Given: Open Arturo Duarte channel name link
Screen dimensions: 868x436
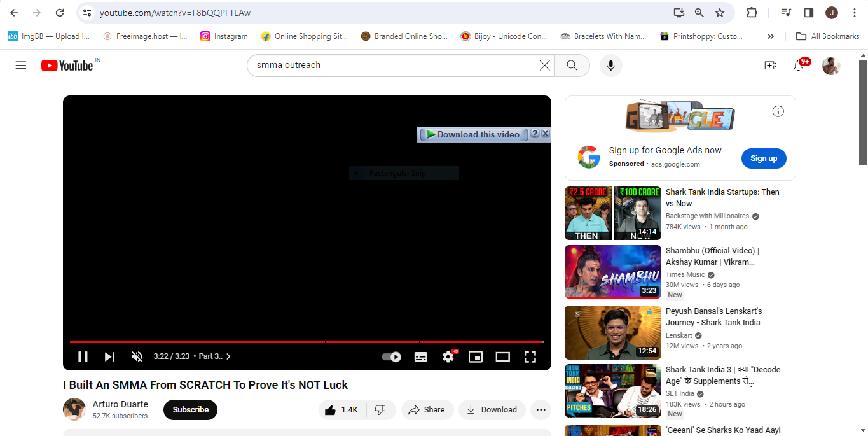Looking at the screenshot, I should coord(120,404).
